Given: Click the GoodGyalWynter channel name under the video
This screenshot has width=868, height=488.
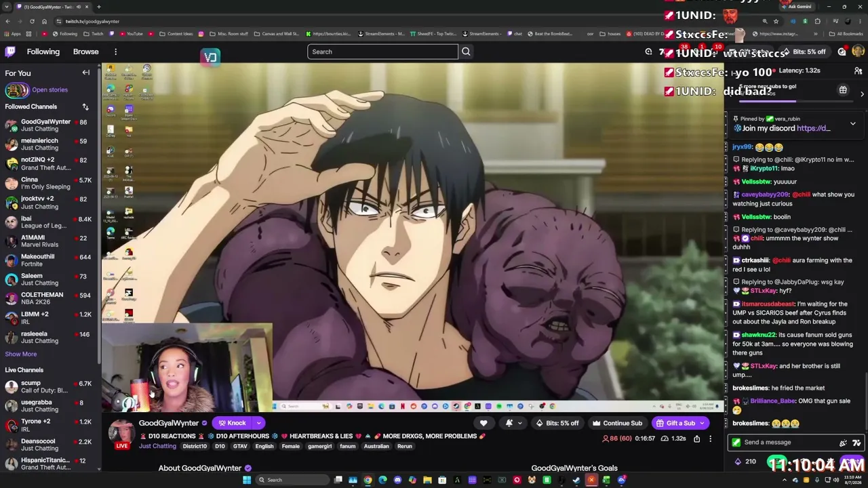Looking at the screenshot, I should pos(169,423).
